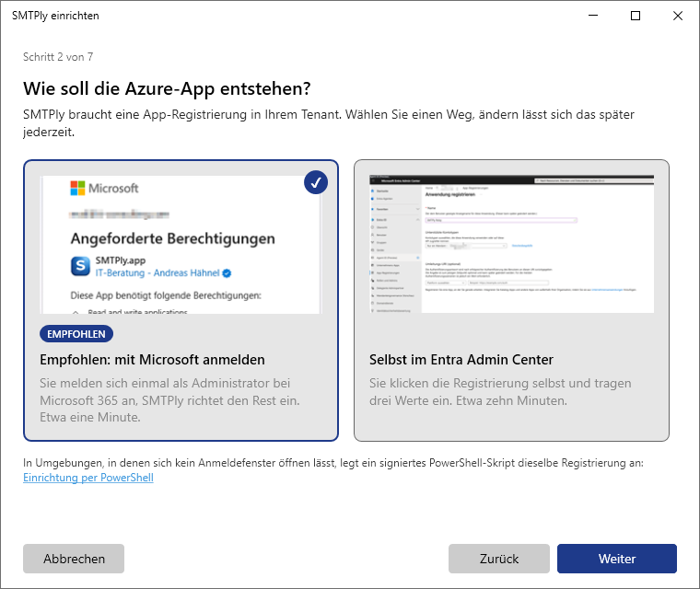Continue with the Weiter button
The height and width of the screenshot is (589, 700).
point(617,559)
